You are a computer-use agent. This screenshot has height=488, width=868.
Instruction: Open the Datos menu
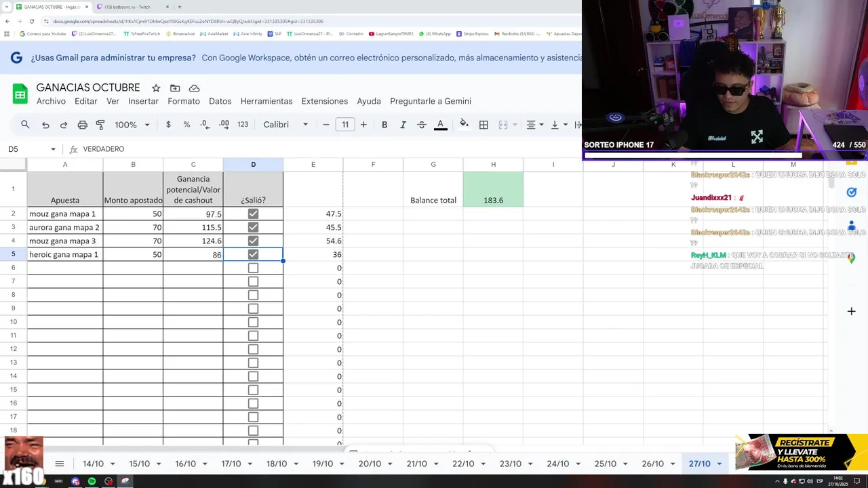220,101
